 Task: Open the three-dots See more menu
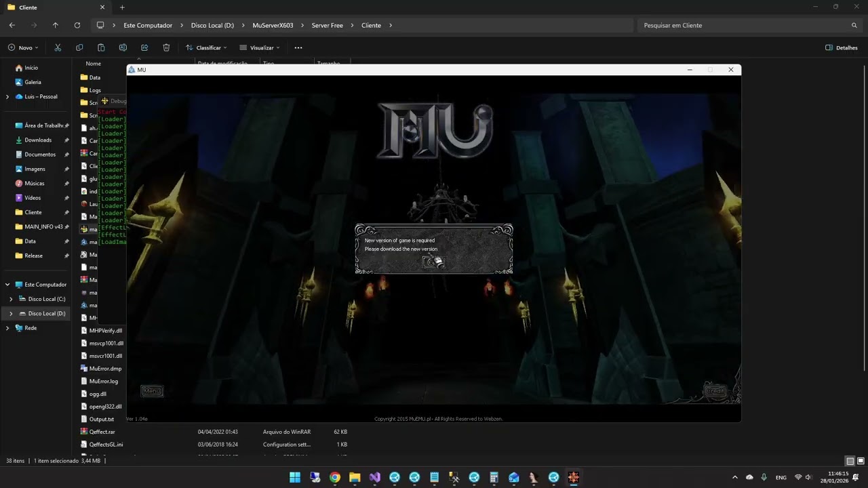298,47
